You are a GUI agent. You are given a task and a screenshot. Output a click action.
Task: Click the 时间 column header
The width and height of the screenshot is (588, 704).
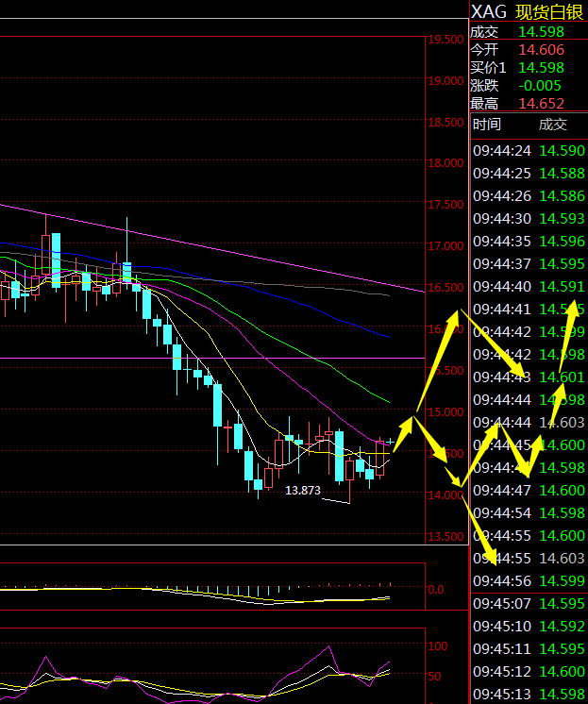(x=488, y=125)
